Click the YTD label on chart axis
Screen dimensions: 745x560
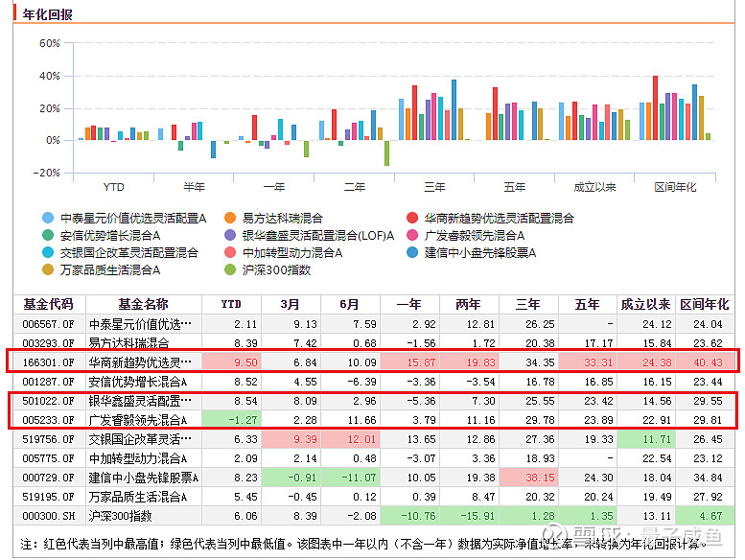click(x=113, y=187)
